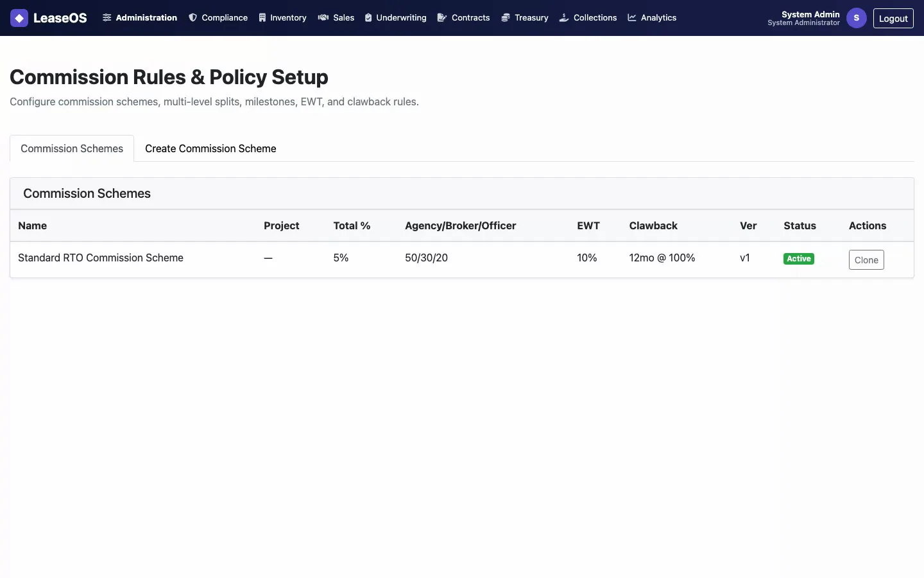
Task: Click the Contracts signature icon
Action: pyautogui.click(x=442, y=18)
